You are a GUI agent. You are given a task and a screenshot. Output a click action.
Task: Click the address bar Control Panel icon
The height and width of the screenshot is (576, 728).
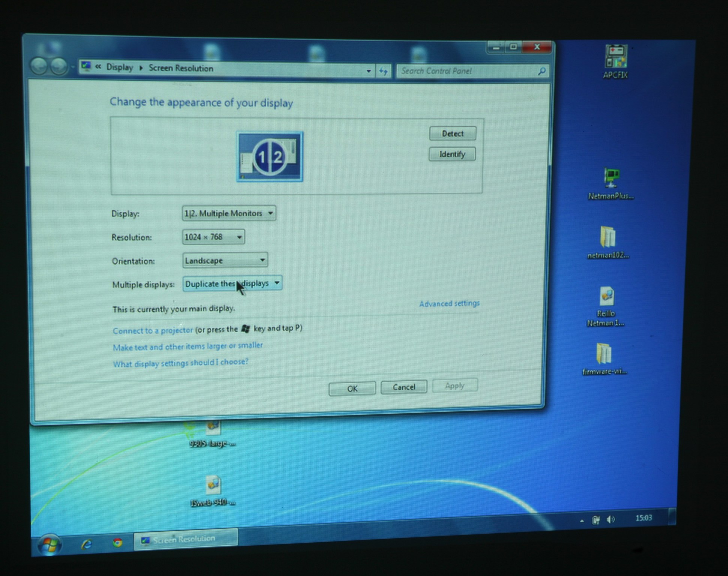pyautogui.click(x=86, y=66)
